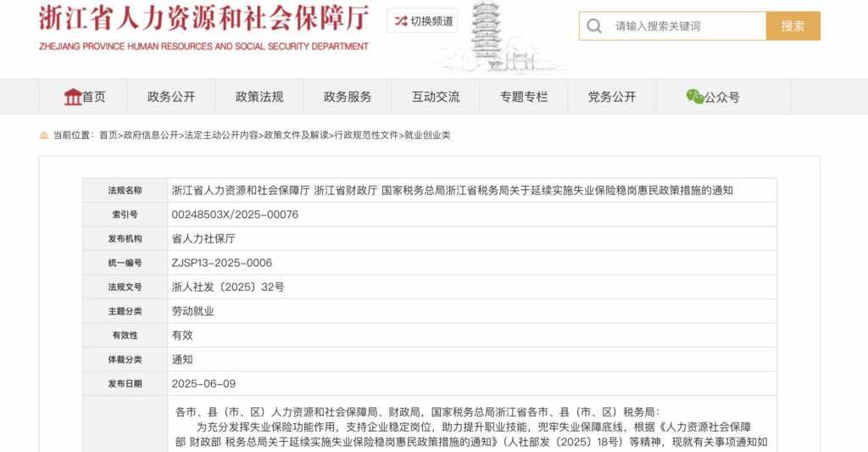
Task: Click the 有效 validity value
Action: pyautogui.click(x=182, y=335)
